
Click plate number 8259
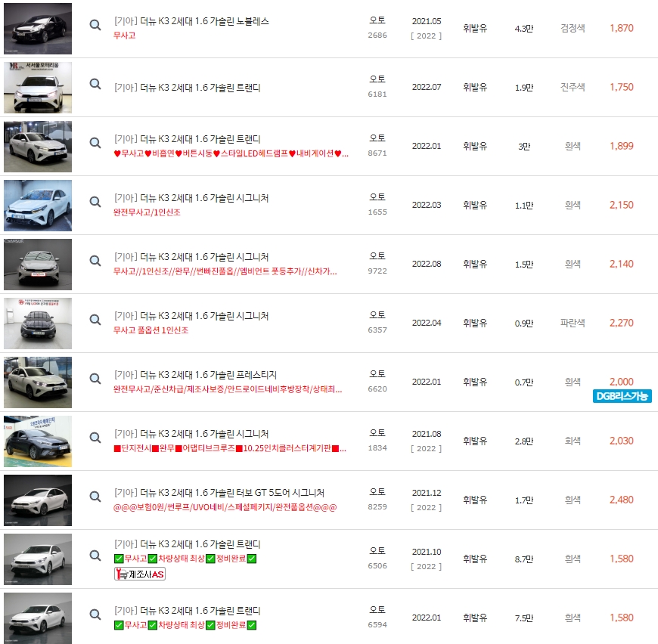click(377, 507)
